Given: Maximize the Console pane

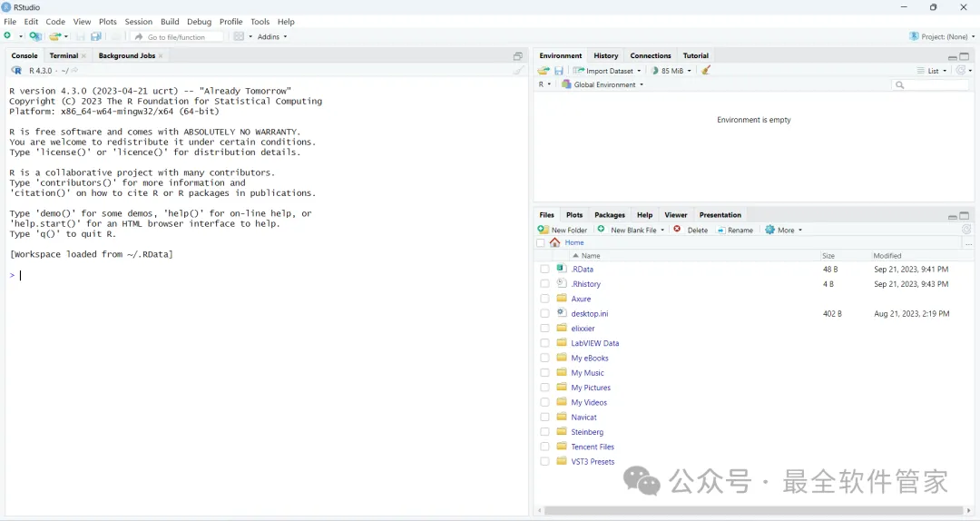Looking at the screenshot, I should click(x=517, y=56).
